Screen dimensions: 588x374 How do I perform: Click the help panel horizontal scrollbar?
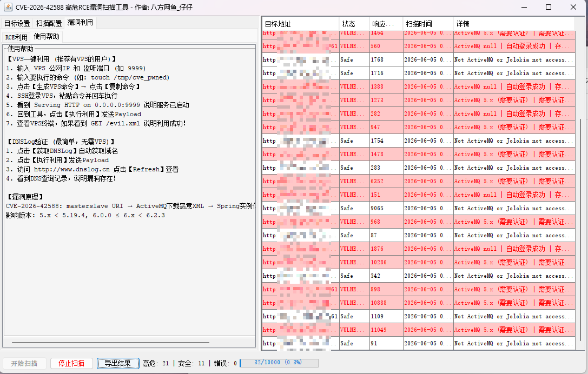coord(110,343)
